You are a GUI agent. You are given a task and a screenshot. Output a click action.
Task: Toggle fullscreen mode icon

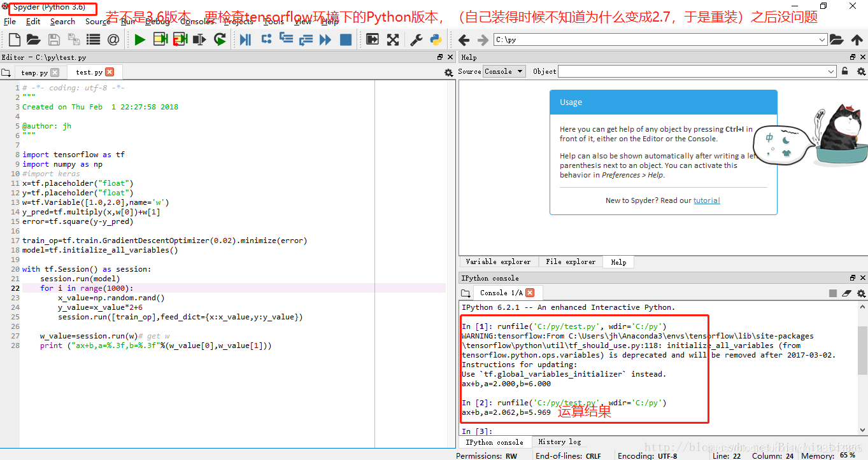[x=393, y=40]
